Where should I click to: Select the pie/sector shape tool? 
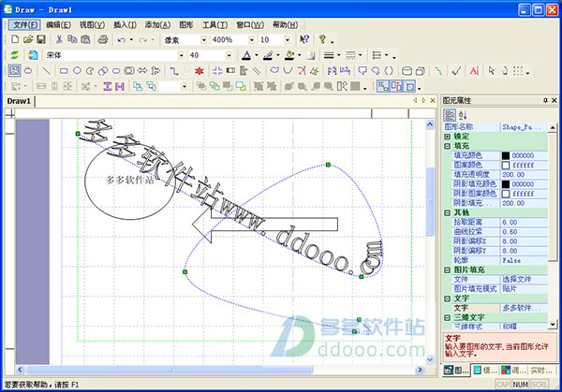(x=90, y=71)
